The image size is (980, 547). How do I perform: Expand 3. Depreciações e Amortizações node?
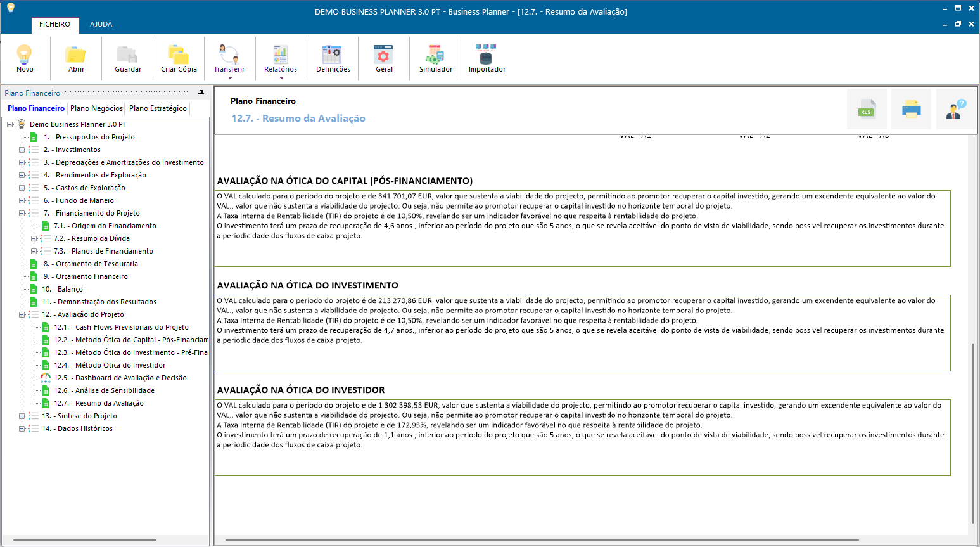[22, 163]
